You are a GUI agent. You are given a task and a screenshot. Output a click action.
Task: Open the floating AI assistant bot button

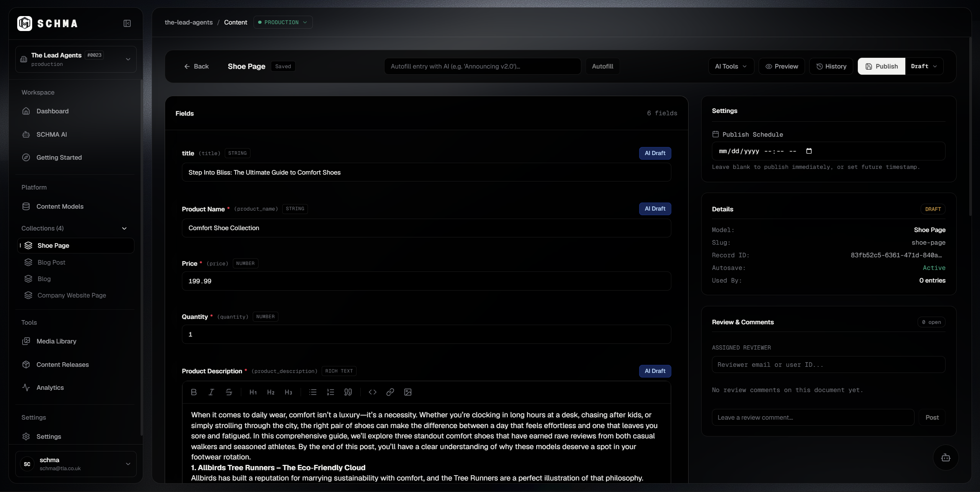coord(946,458)
